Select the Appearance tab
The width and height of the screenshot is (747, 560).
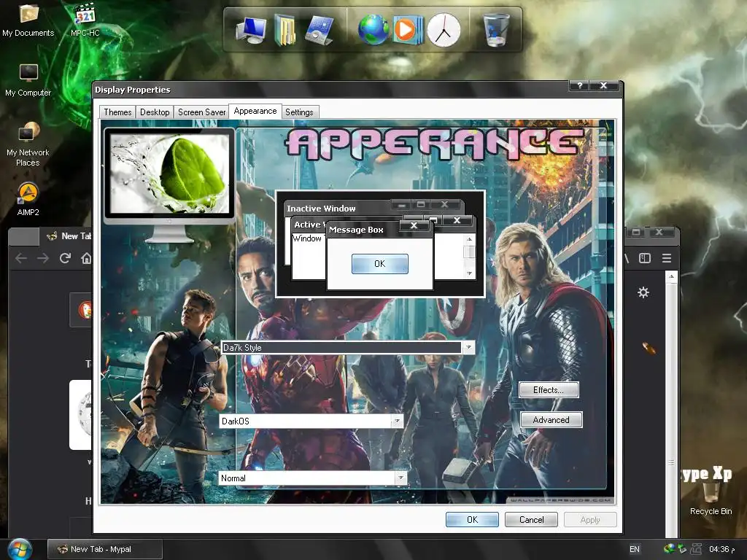255,111
